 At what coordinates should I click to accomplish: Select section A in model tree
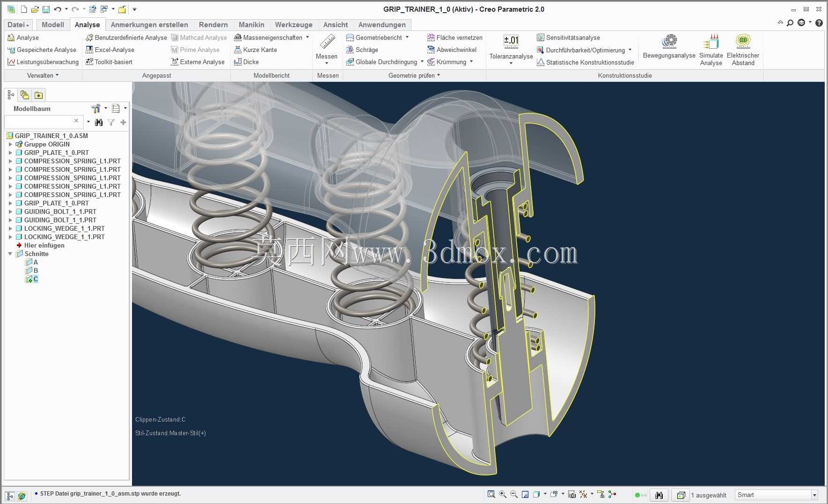pyautogui.click(x=31, y=262)
